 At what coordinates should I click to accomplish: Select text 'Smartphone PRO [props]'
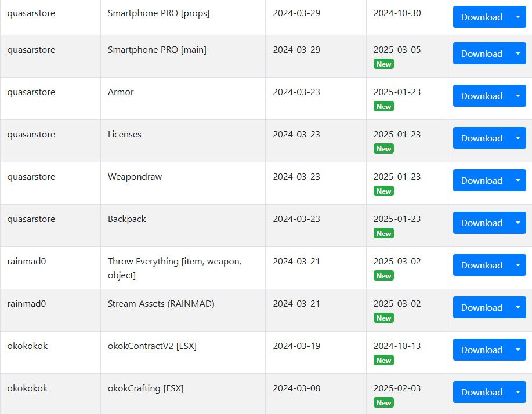tap(159, 13)
